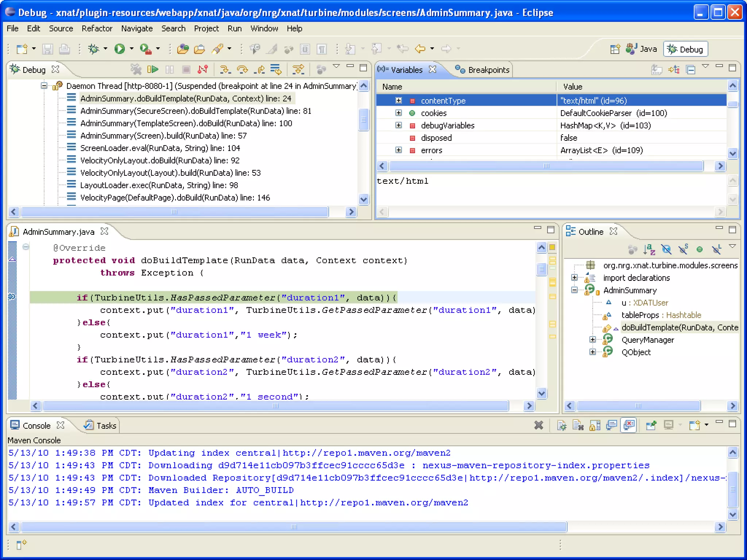
Task: Click the External Tools run icon
Action: click(x=146, y=48)
